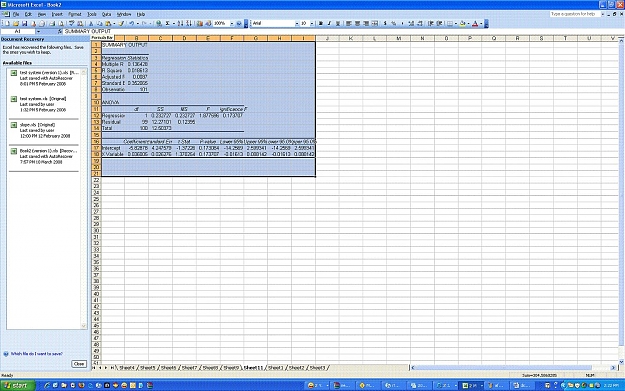Click the Open file icon
Viewport: 625px width, 391px height.
click(x=16, y=24)
